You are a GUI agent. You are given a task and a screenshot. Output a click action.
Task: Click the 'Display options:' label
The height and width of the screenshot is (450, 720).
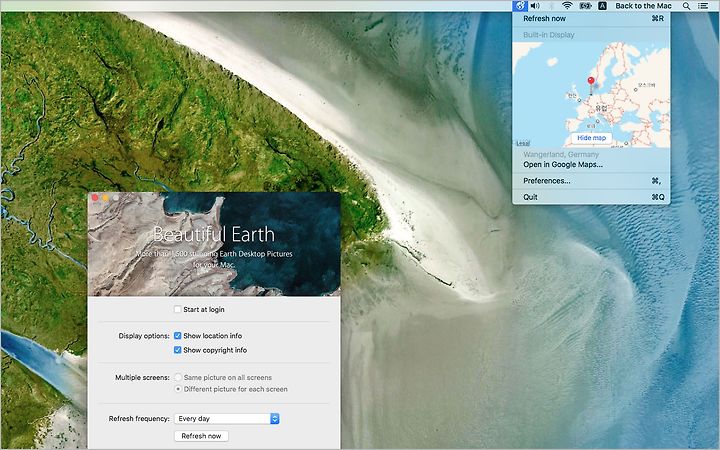[144, 336]
